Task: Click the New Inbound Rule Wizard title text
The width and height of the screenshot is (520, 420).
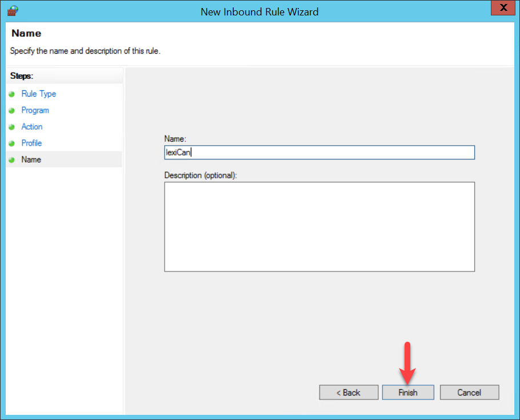Action: tap(259, 11)
